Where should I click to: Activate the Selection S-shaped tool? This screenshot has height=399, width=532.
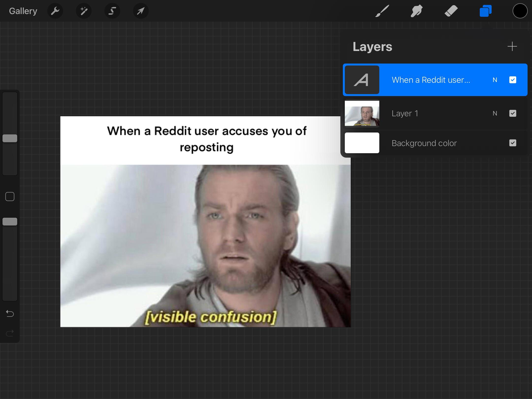pyautogui.click(x=112, y=11)
